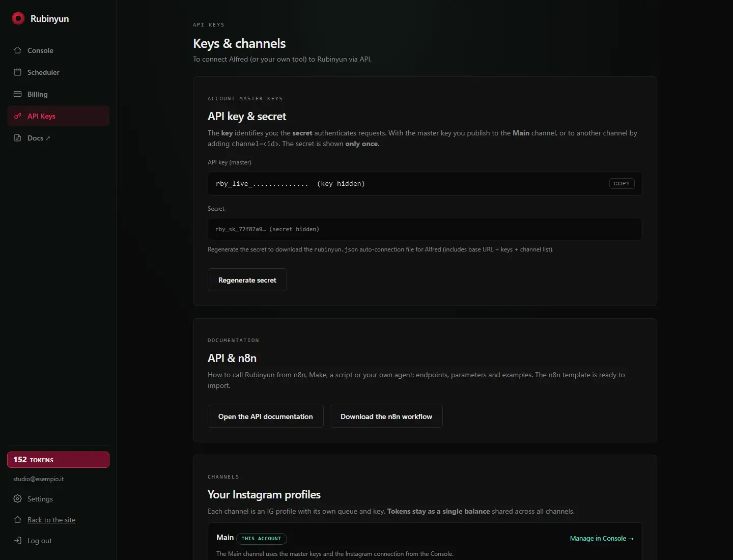Click the Console home icon
This screenshot has height=560, width=733.
(x=18, y=50)
